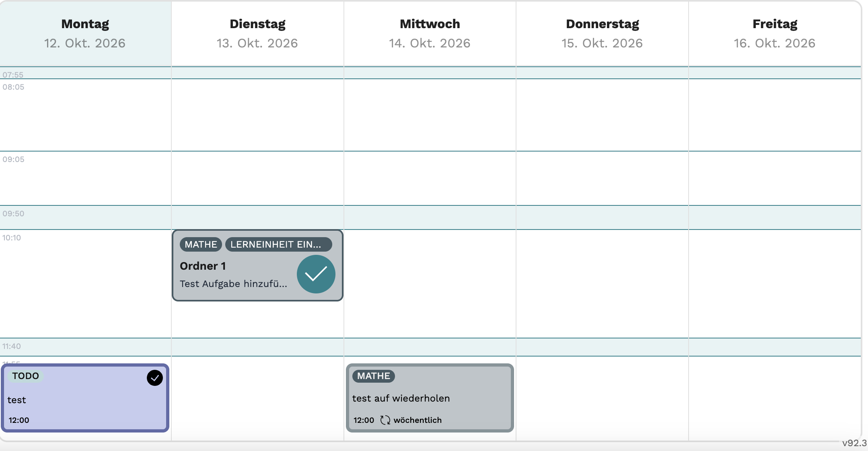Image resolution: width=868 pixels, height=451 pixels.
Task: Select MATHE tag on test auf wiederholen card
Action: 374,376
